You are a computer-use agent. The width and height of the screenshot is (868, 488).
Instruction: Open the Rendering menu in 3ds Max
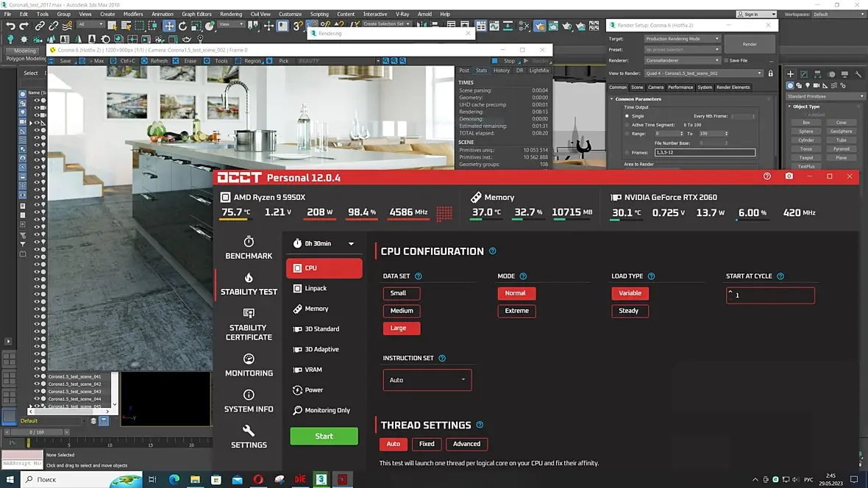[x=231, y=14]
